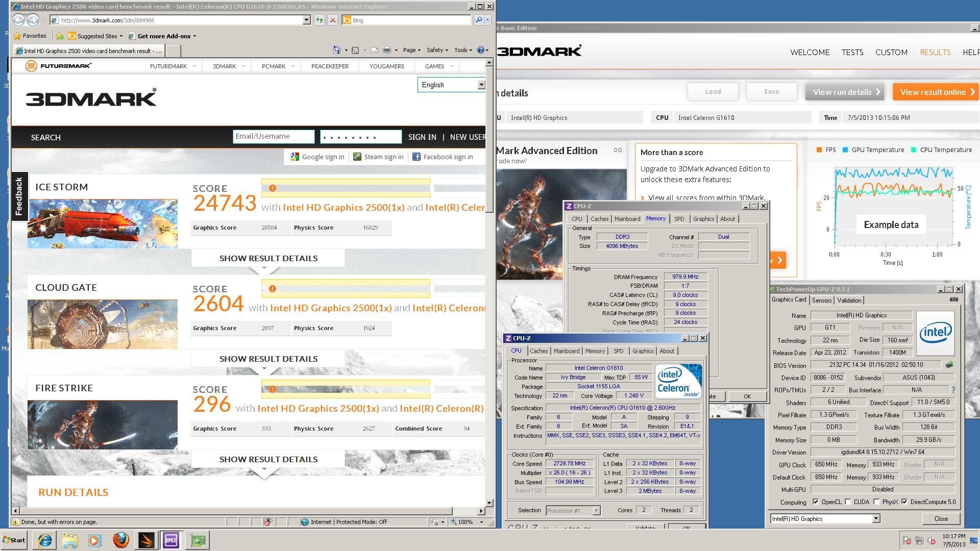Click the IE vertical scrollbar thumb
Viewport: 980px width, 551px height.
click(x=489, y=140)
